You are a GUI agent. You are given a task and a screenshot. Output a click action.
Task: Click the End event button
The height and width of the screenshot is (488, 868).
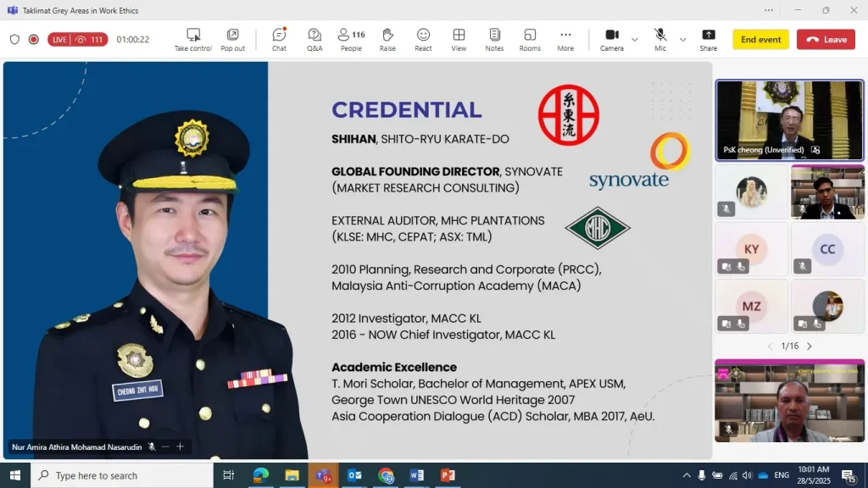(760, 40)
